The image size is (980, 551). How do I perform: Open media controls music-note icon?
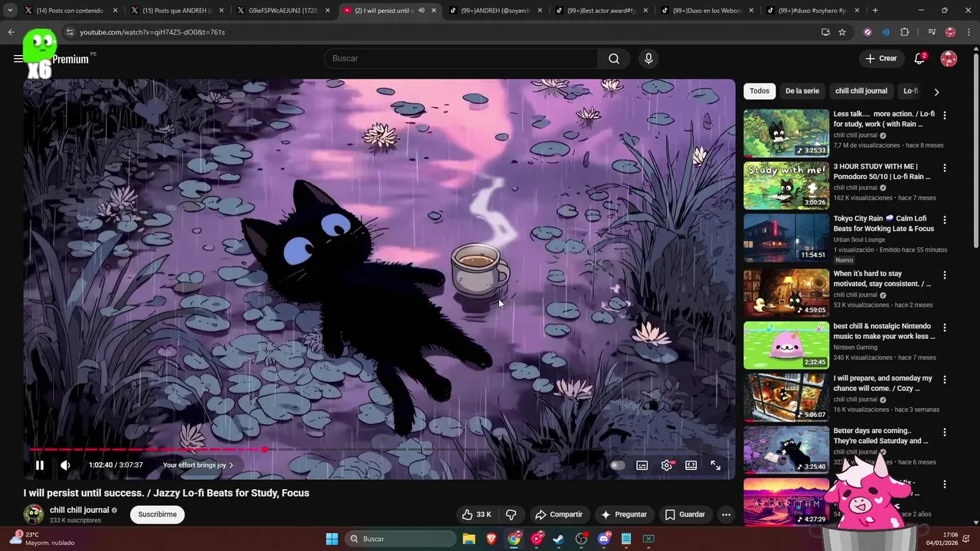pos(932,32)
